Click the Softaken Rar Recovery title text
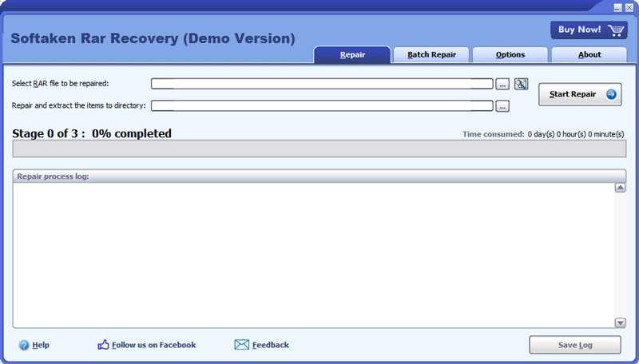Viewport: 639px width, 364px height. point(153,38)
